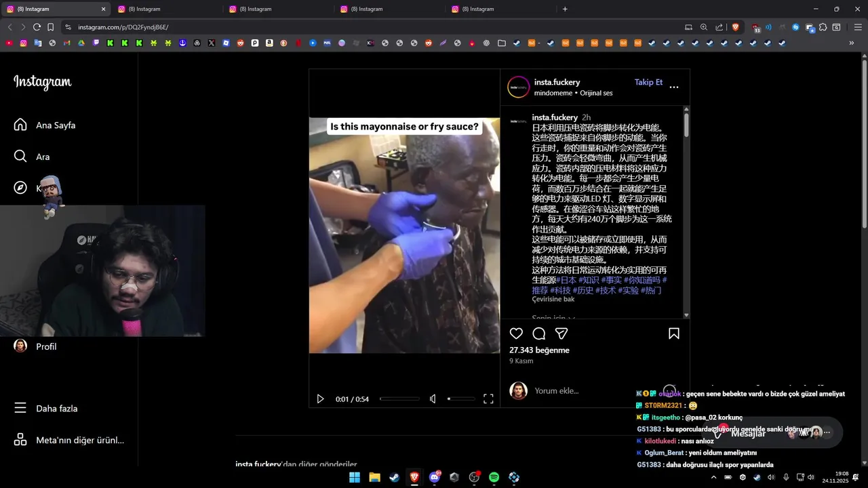Open comment author's avatar beside caption
The height and width of the screenshot is (488, 868).
point(518,121)
